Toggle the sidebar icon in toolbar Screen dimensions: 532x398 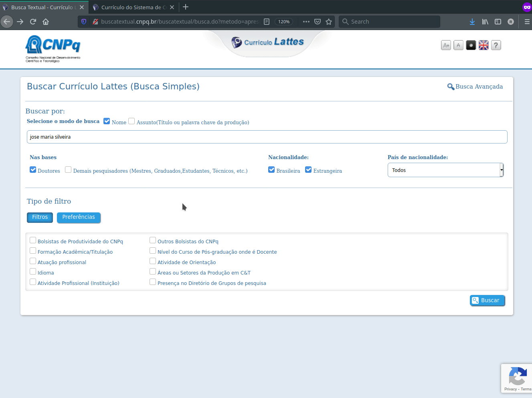coord(498,22)
